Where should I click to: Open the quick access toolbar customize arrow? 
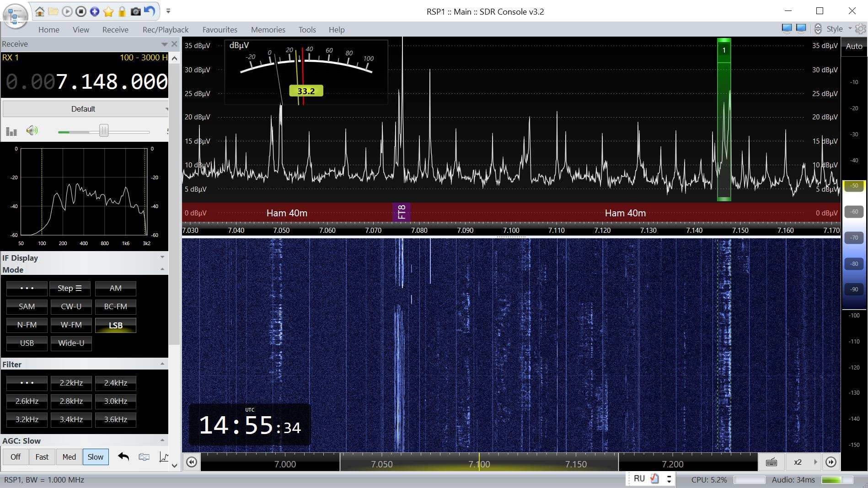168,11
